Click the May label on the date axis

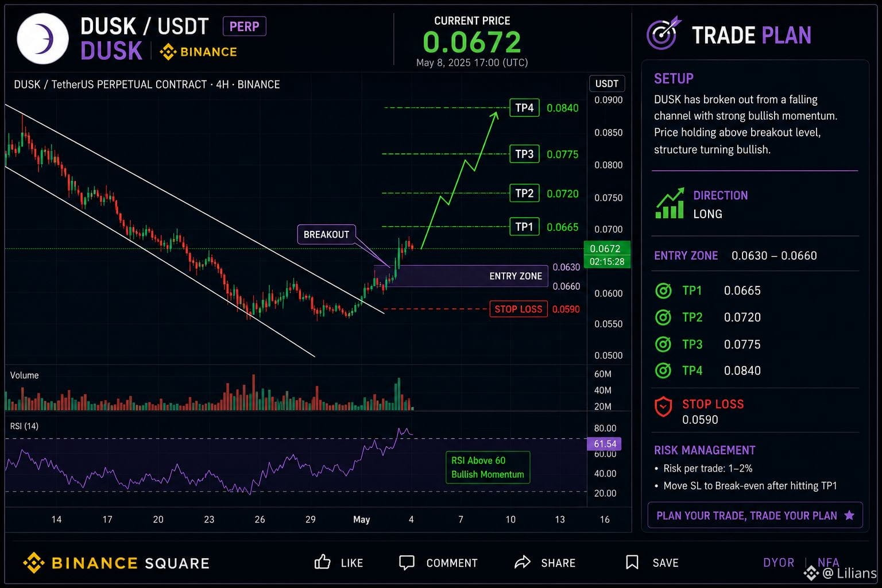pyautogui.click(x=361, y=520)
